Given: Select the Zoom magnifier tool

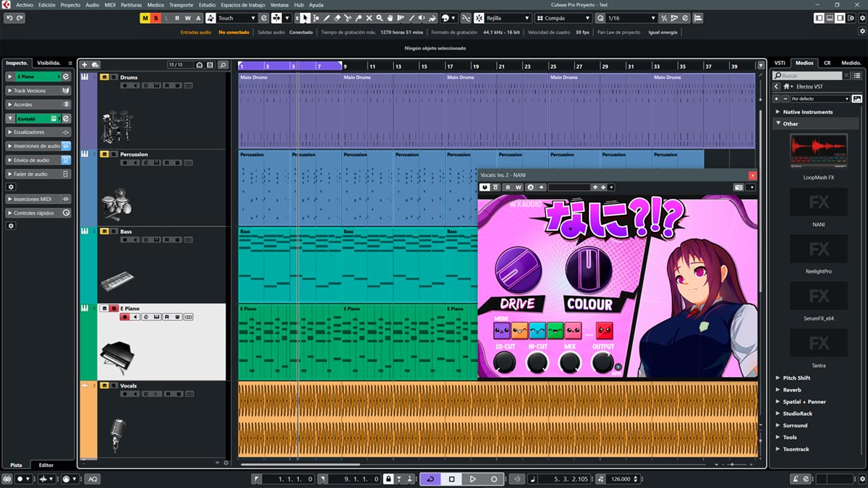Looking at the screenshot, I should [x=380, y=18].
